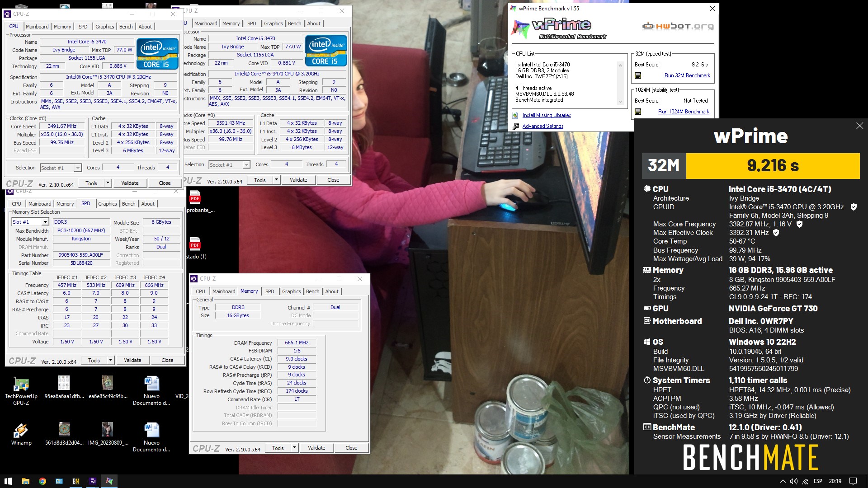Viewport: 868px width, 488px height.
Task: Switch to Bench tab in top-left CPU-Z
Action: [x=126, y=27]
